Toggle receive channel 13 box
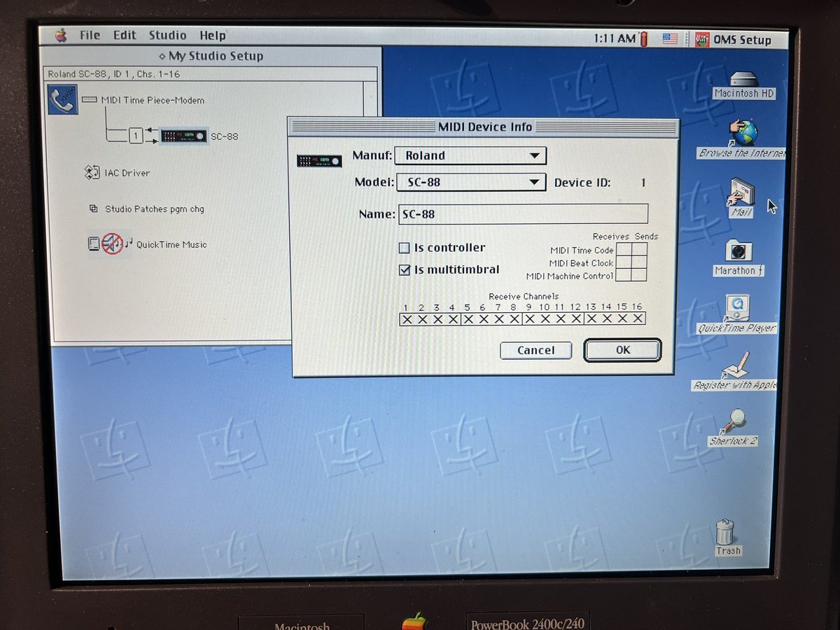The height and width of the screenshot is (630, 840). click(x=591, y=319)
